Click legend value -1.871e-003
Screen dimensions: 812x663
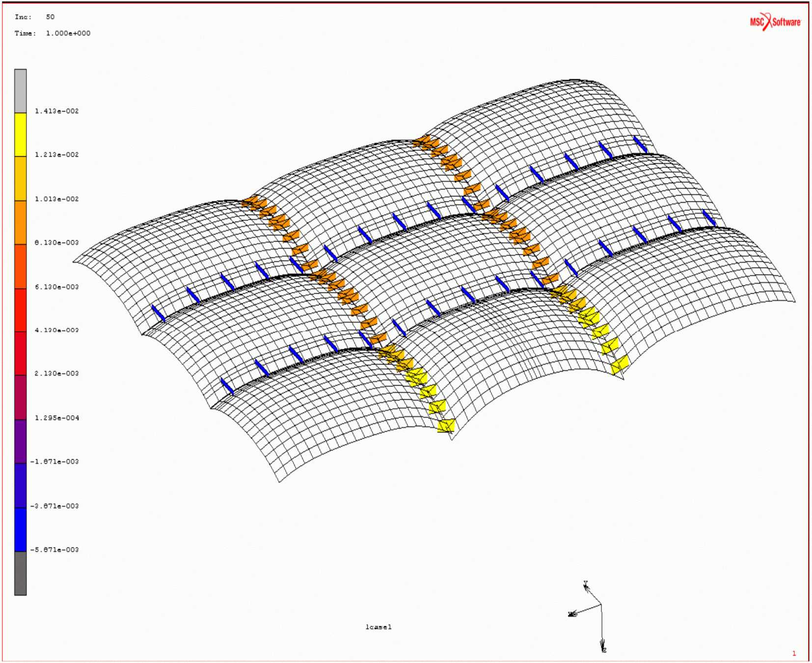click(54, 462)
